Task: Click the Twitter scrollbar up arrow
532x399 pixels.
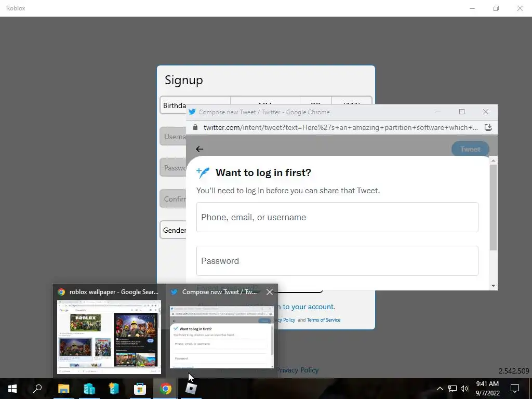Action: click(494, 161)
